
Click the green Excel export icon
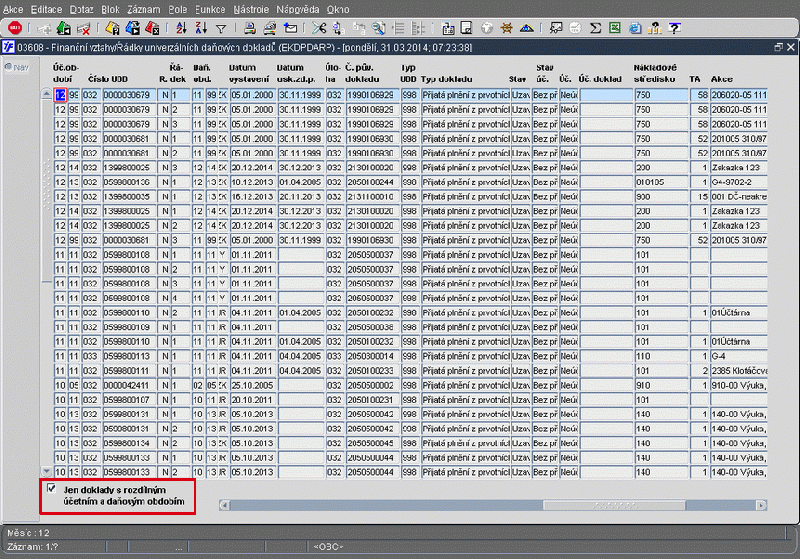coord(615,28)
